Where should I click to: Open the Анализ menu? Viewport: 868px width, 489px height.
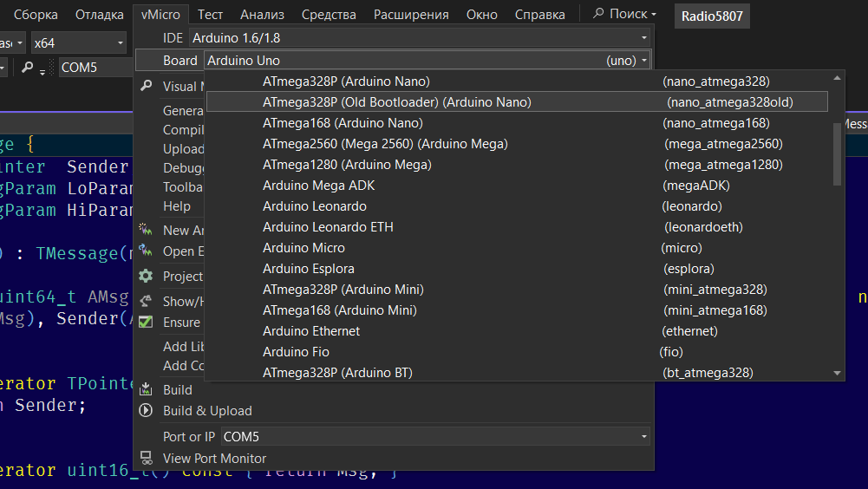point(262,15)
